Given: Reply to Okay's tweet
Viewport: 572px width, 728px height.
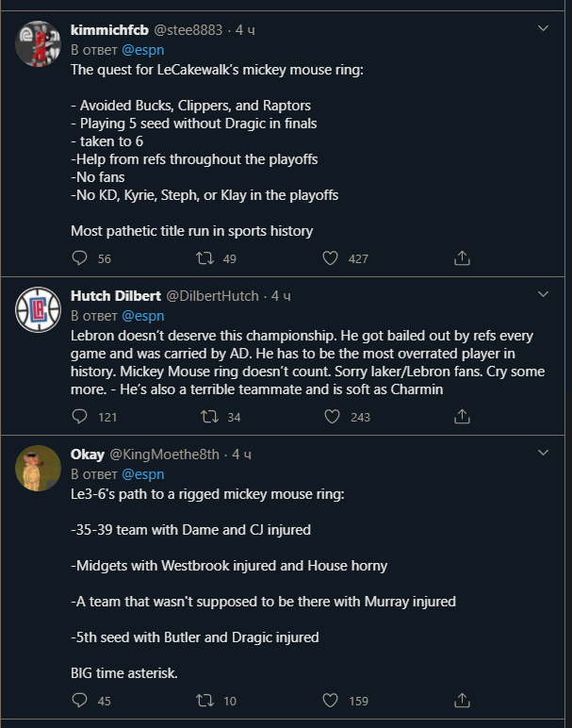Looking at the screenshot, I should point(80,701).
